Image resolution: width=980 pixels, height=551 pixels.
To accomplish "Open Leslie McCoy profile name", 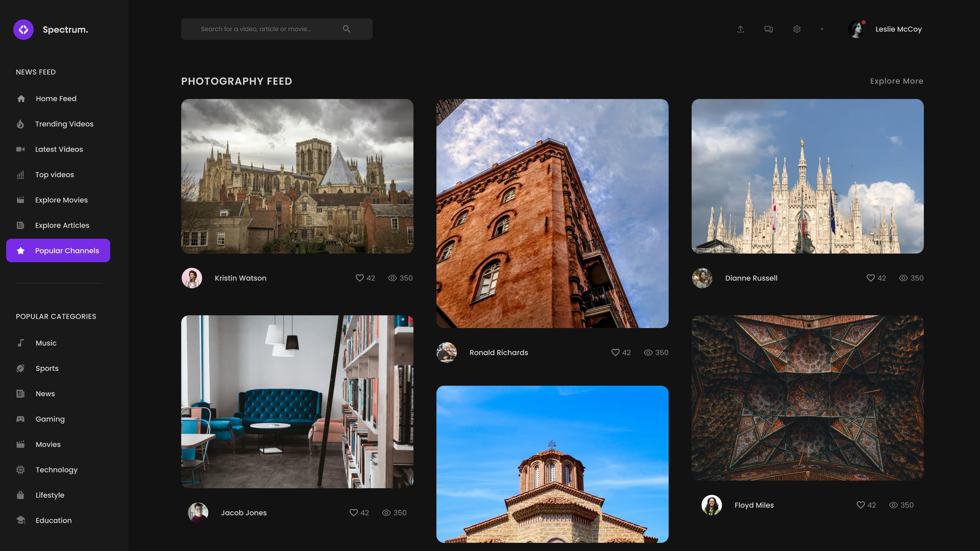I will click(x=898, y=29).
